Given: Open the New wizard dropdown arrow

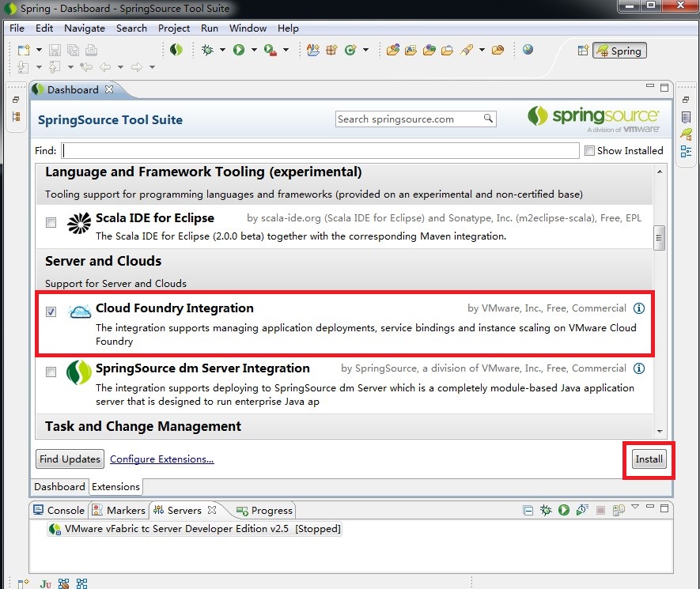Looking at the screenshot, I should click(x=39, y=50).
